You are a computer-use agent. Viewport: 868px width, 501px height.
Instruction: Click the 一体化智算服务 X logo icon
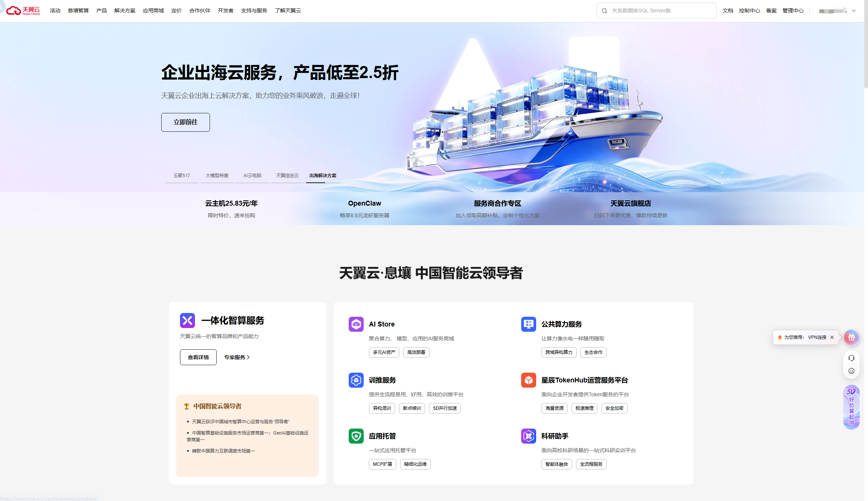point(187,320)
